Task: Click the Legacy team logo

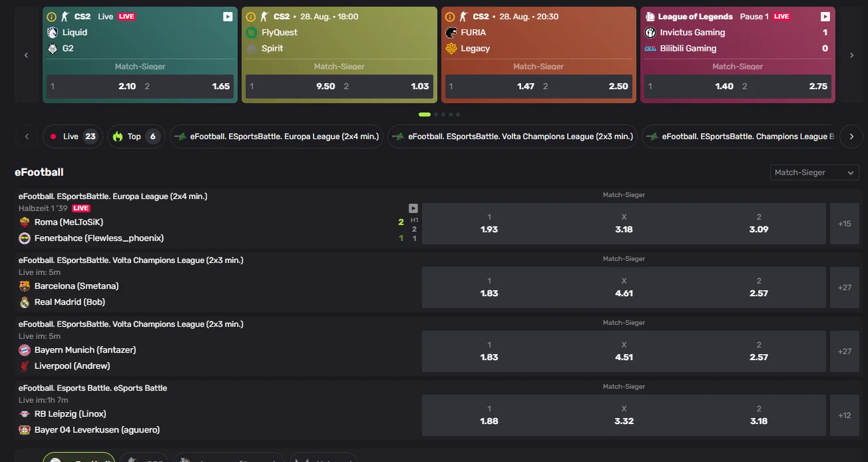Action: (x=451, y=49)
